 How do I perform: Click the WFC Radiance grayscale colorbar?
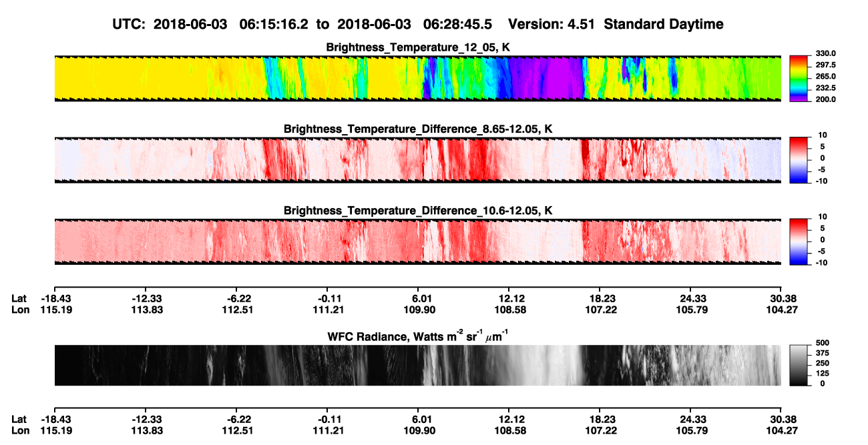[x=798, y=366]
